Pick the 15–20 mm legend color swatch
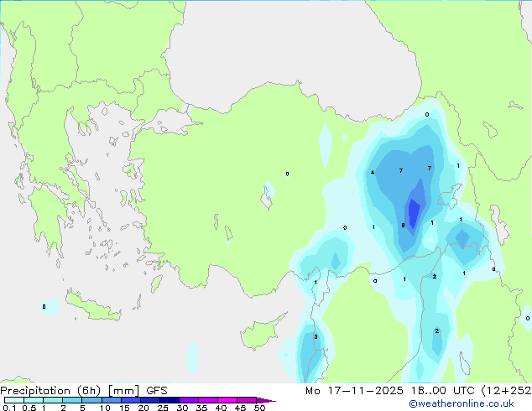 click(x=130, y=400)
